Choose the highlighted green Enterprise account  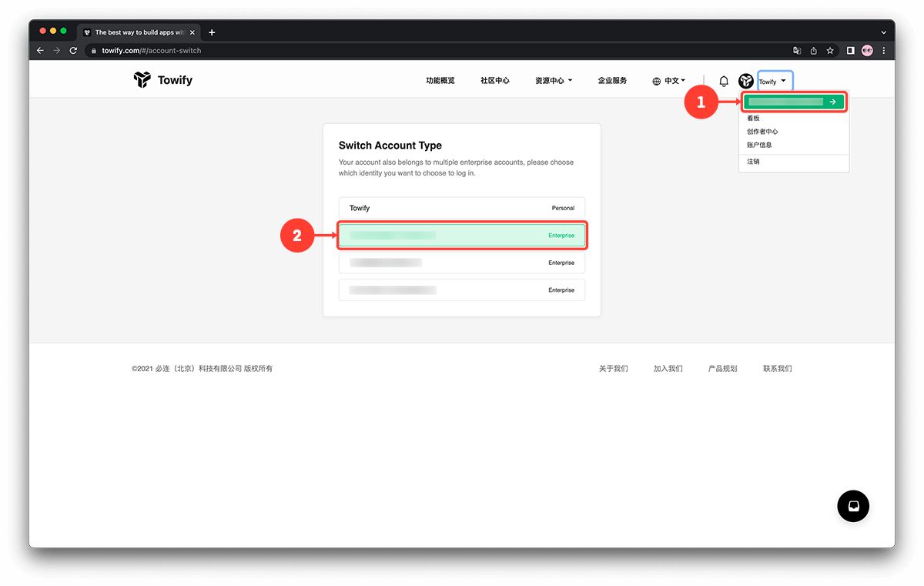pos(462,236)
